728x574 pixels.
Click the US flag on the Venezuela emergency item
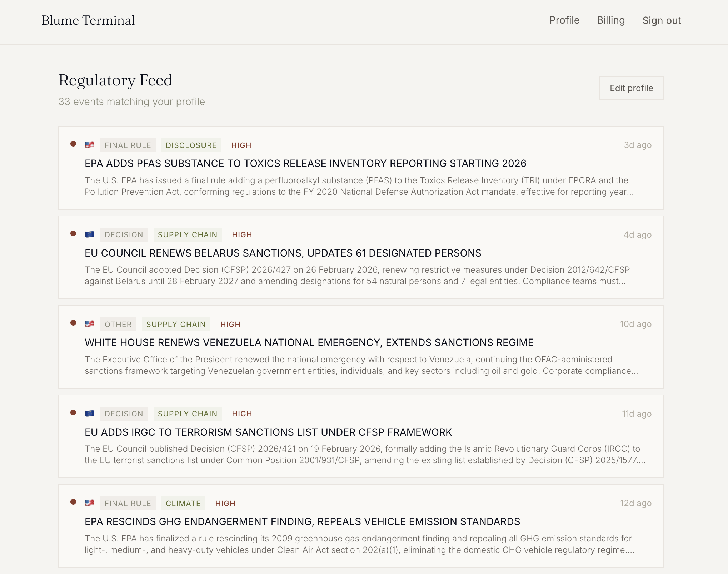(89, 324)
